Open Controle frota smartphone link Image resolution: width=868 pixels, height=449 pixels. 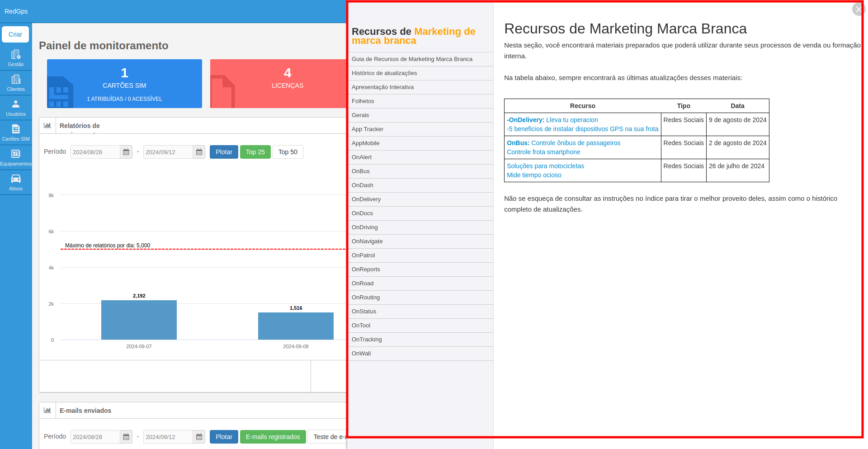click(x=543, y=152)
